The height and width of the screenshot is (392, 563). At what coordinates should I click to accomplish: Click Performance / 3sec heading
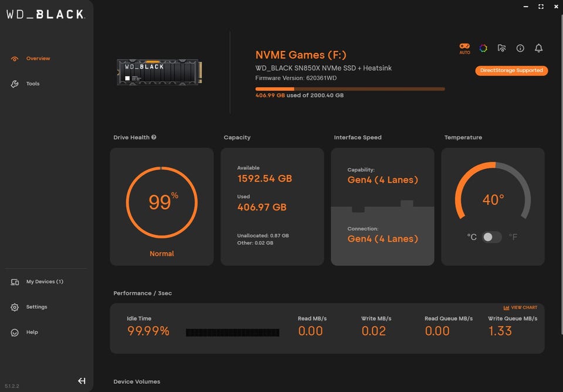click(143, 293)
